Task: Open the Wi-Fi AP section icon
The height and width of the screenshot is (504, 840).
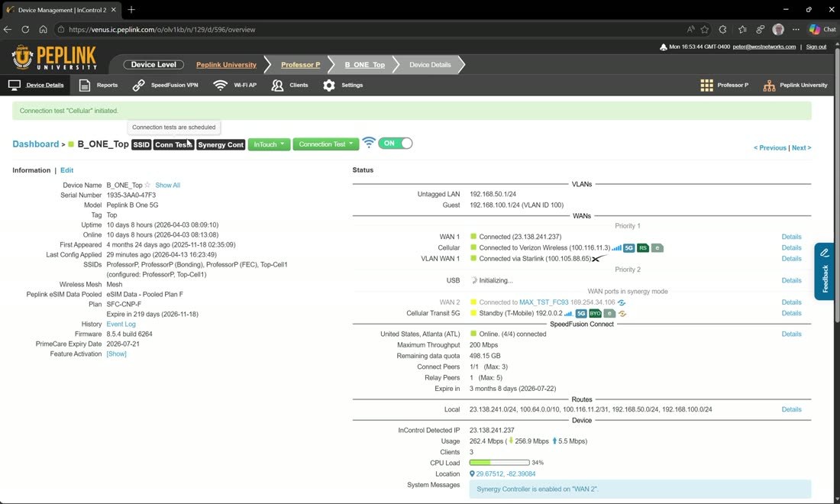Action: (x=220, y=86)
